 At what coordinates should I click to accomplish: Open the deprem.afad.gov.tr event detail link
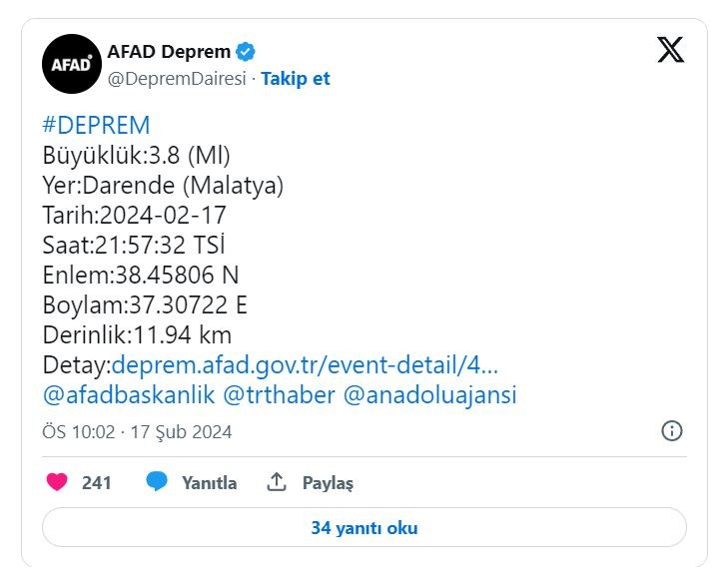click(305, 364)
